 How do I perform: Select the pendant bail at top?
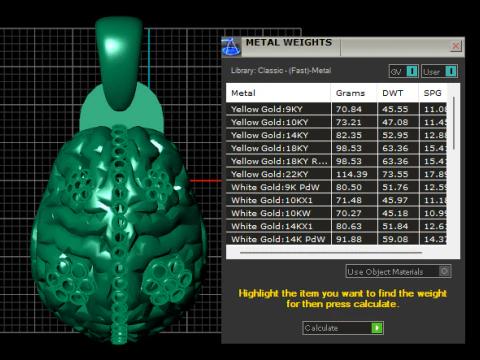click(x=119, y=63)
